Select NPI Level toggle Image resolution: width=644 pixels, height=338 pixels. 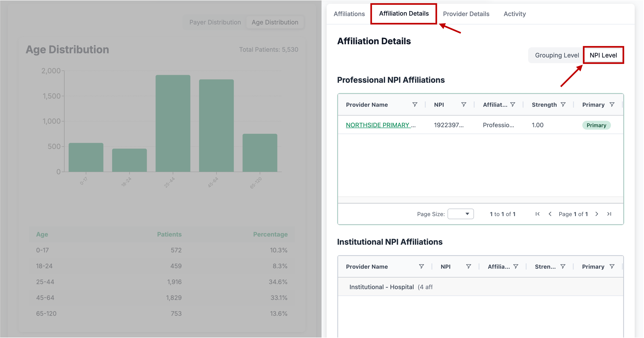point(603,55)
